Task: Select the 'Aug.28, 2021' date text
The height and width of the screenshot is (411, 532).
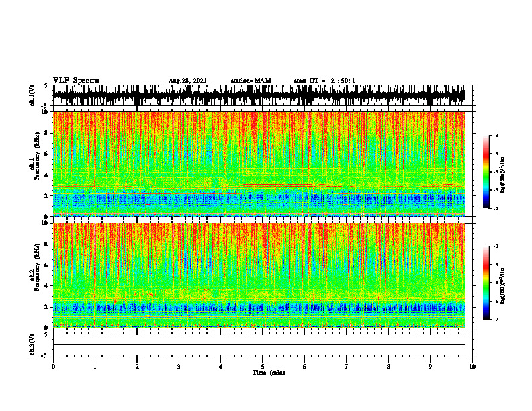Action: click(187, 81)
